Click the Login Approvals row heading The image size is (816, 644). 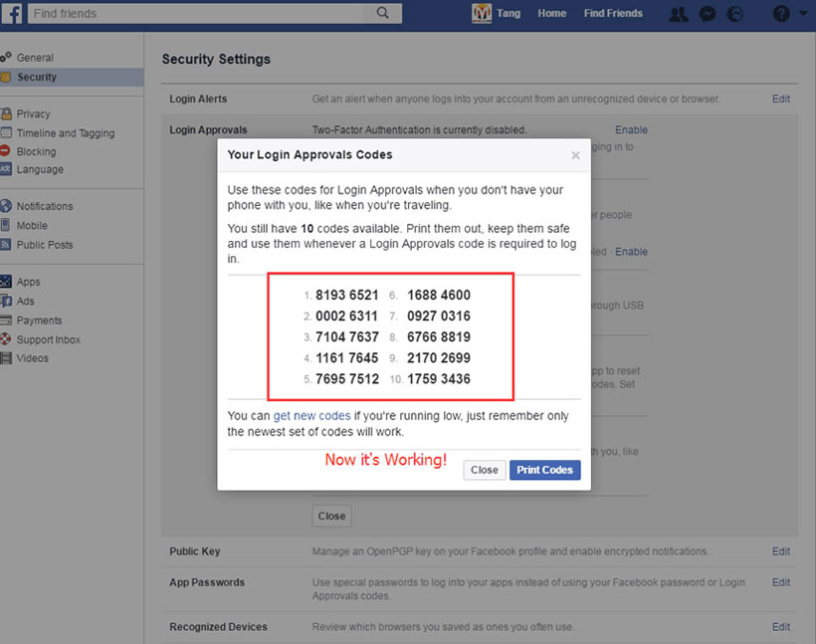point(208,130)
